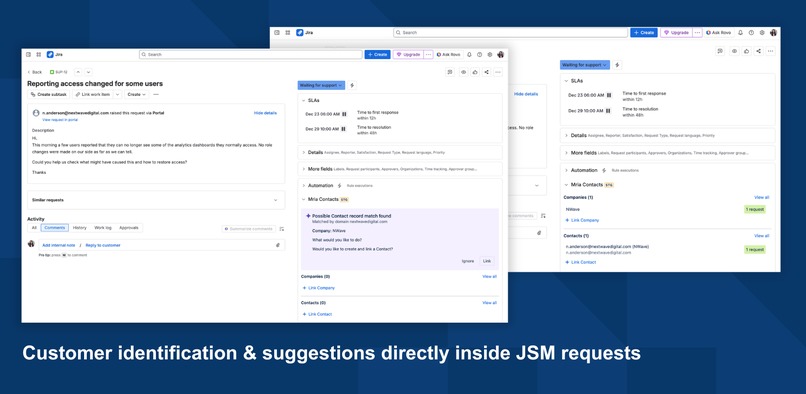
Task: Open Waiting for support status in back window
Action: (585, 65)
